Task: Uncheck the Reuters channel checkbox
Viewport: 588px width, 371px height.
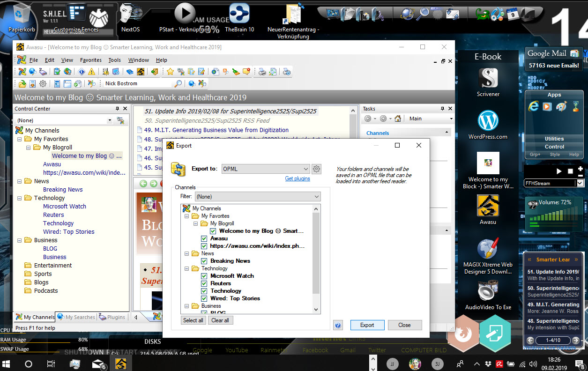Action: pos(204,283)
